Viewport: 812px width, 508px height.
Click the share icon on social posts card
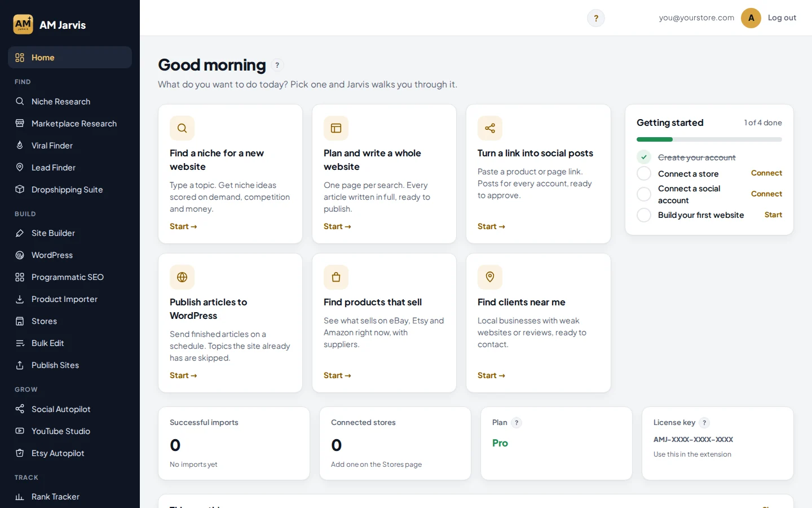[490, 128]
